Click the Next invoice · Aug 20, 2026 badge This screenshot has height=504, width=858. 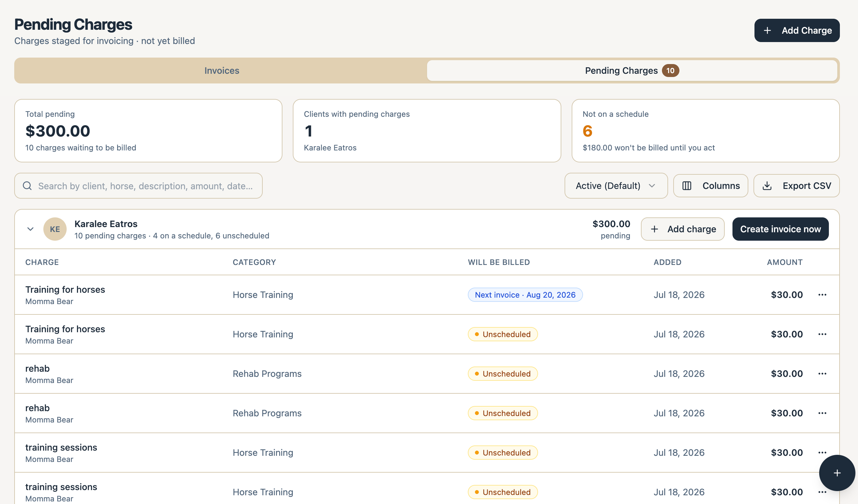(x=525, y=295)
